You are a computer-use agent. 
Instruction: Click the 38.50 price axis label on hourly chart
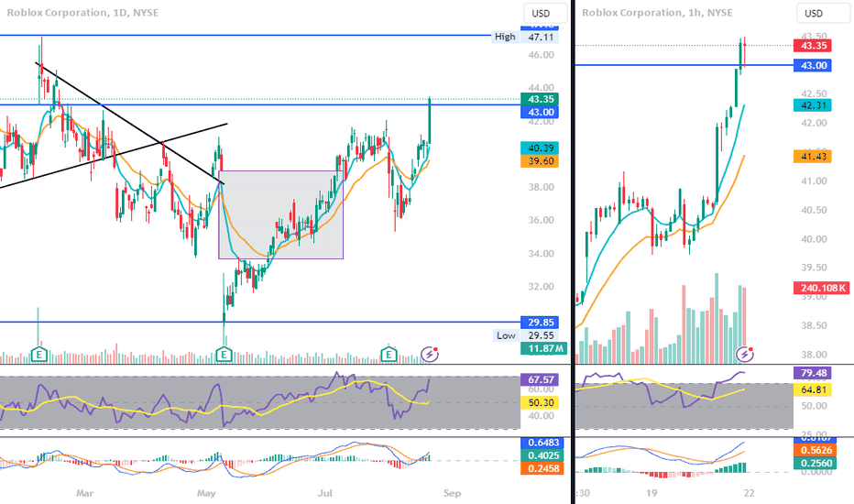tap(814, 326)
